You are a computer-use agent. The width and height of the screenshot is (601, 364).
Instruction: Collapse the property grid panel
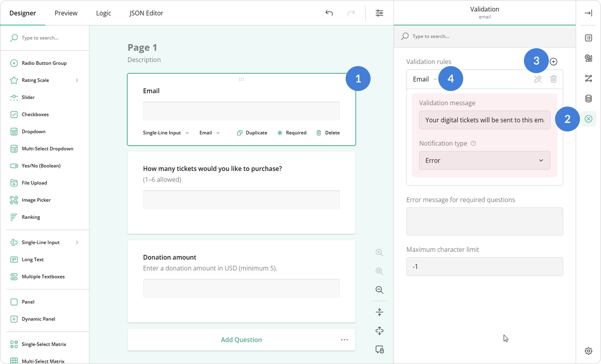[x=588, y=13]
